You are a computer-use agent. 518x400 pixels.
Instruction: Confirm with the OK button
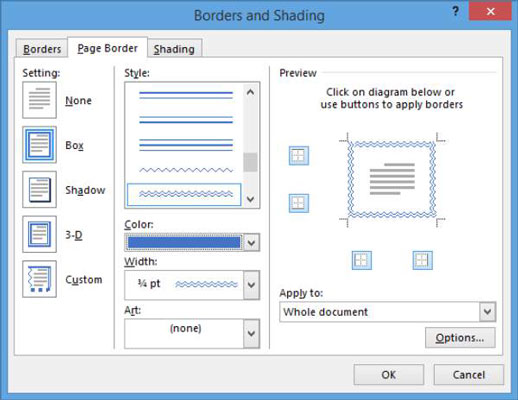pos(389,375)
